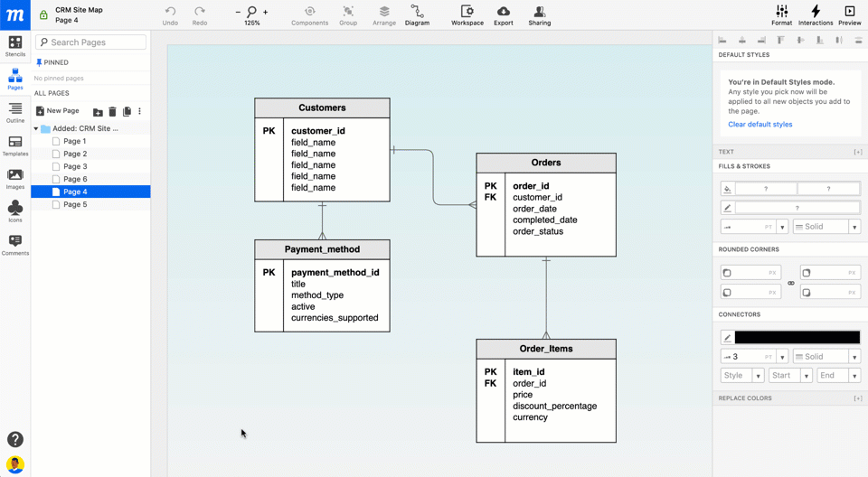Open the Help question mark icon
This screenshot has height=477, width=868.
pyautogui.click(x=15, y=440)
